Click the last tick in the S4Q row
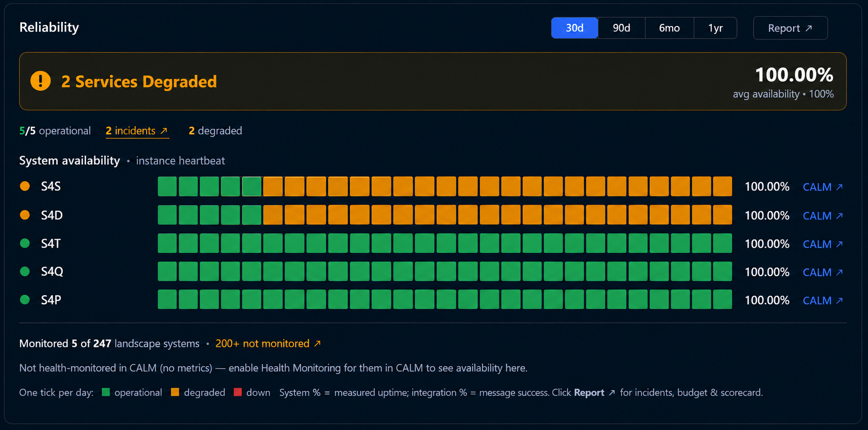 pyautogui.click(x=722, y=271)
